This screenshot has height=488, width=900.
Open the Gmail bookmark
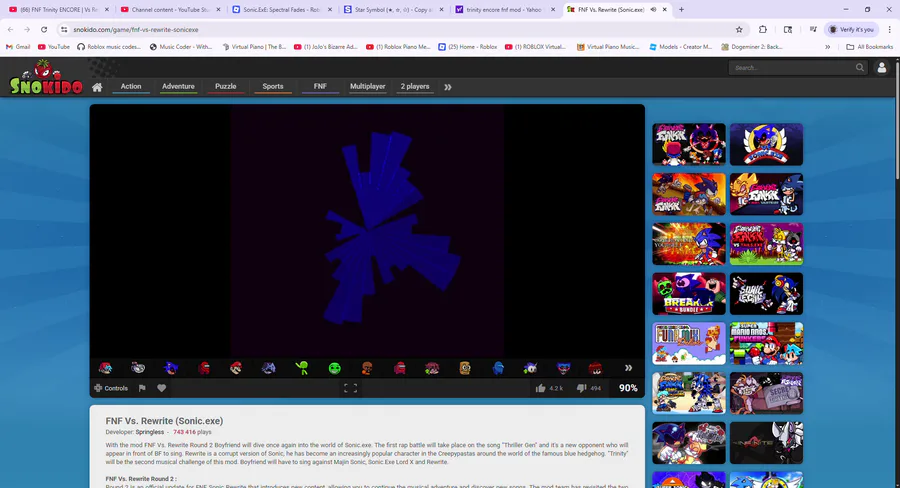point(18,47)
